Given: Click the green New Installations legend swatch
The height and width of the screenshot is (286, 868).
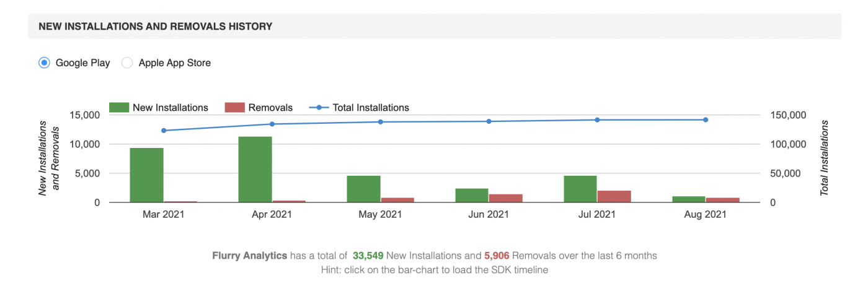Looking at the screenshot, I should click(118, 107).
